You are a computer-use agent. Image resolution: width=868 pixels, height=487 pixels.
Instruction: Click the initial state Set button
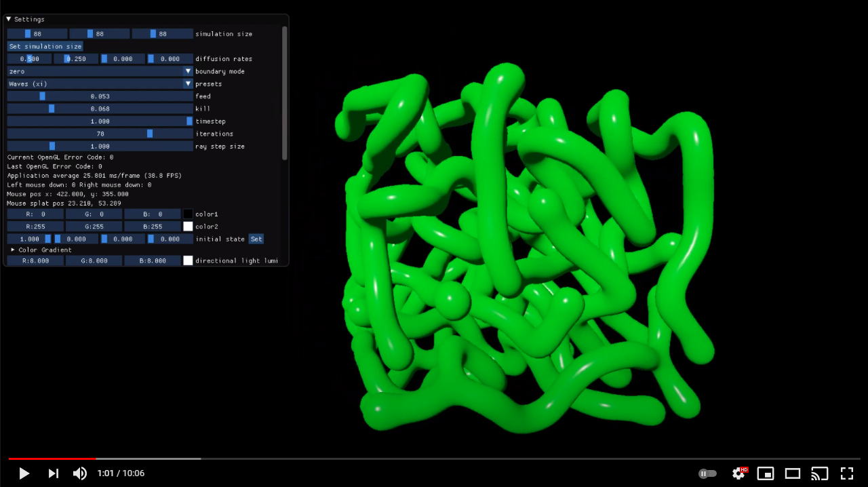click(256, 239)
